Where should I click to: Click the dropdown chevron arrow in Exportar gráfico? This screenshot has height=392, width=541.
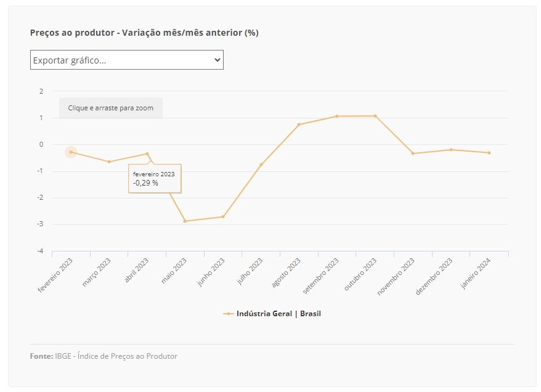click(x=217, y=60)
